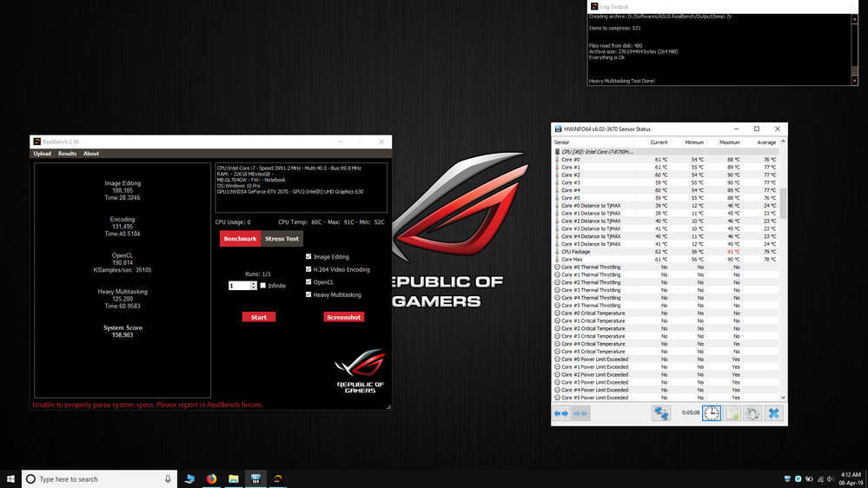The width and height of the screenshot is (868, 488).
Task: Click the Cortana microphone icon in the search box
Action: (168, 479)
